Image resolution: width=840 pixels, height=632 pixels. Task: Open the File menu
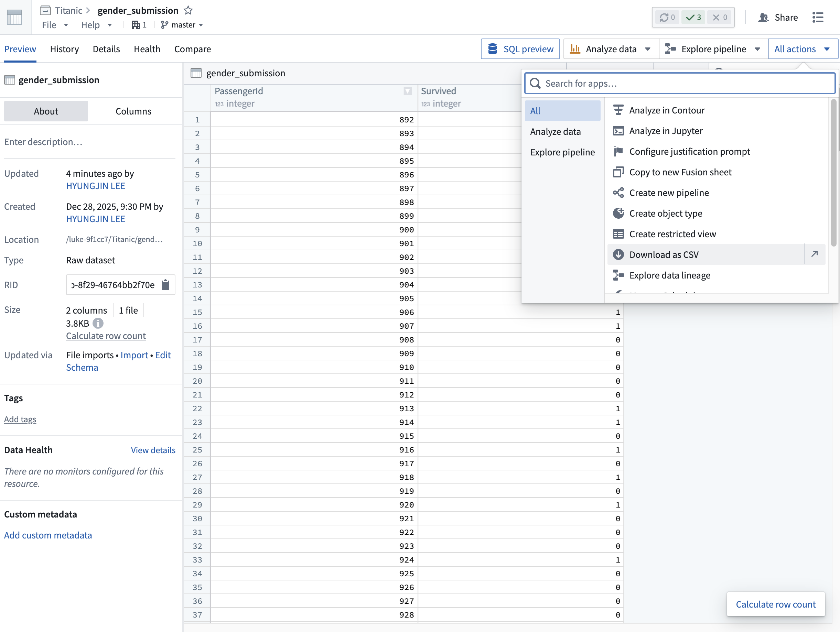coord(55,25)
